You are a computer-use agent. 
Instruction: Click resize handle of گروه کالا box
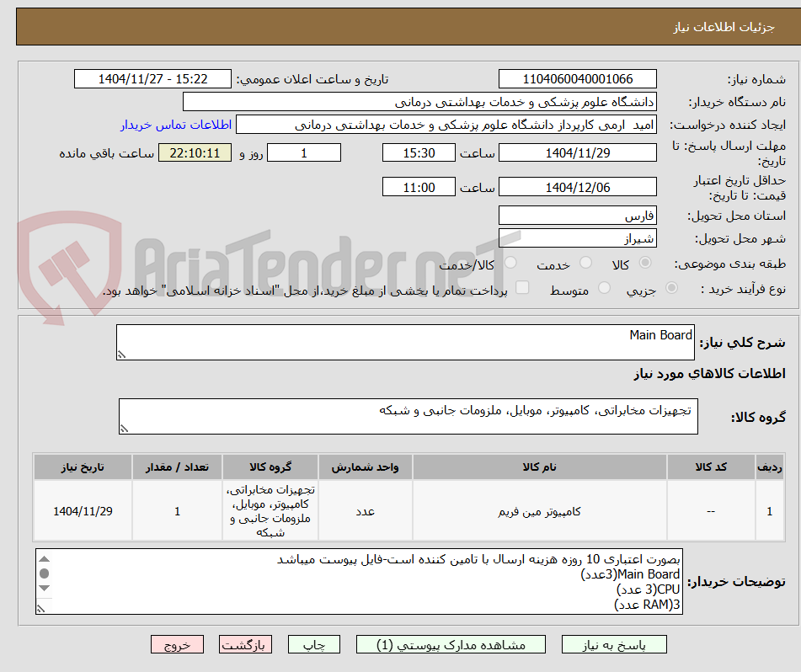[124, 429]
